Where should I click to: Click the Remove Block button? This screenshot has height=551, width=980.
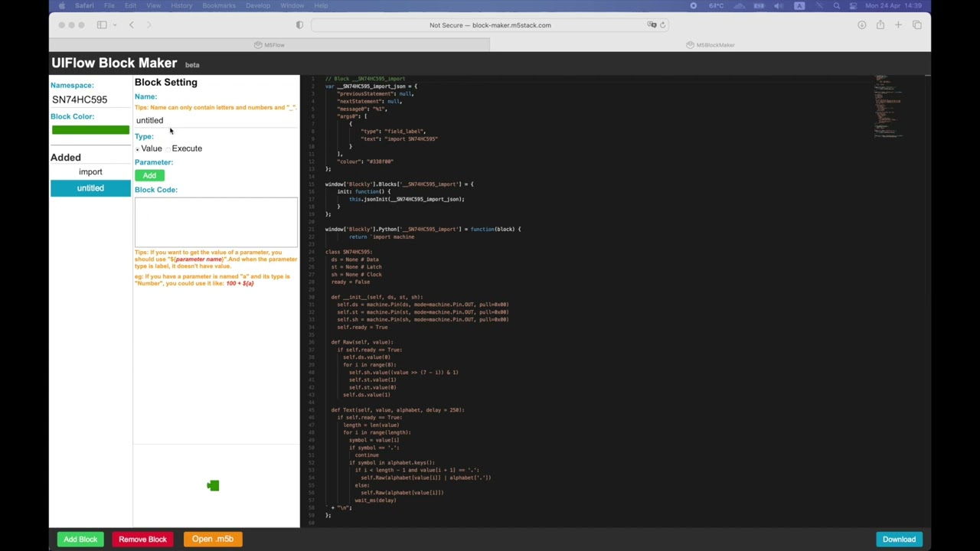[142, 540]
